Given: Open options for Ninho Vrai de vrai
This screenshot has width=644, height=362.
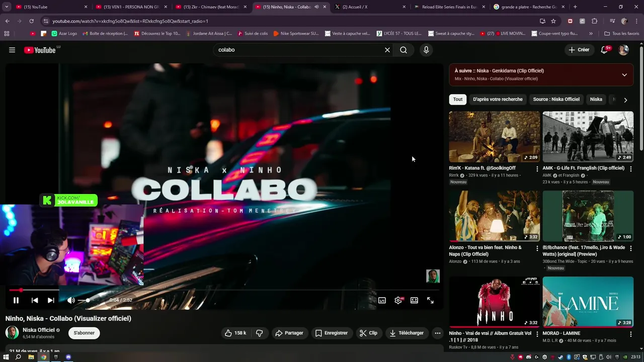Looking at the screenshot, I should [537, 334].
